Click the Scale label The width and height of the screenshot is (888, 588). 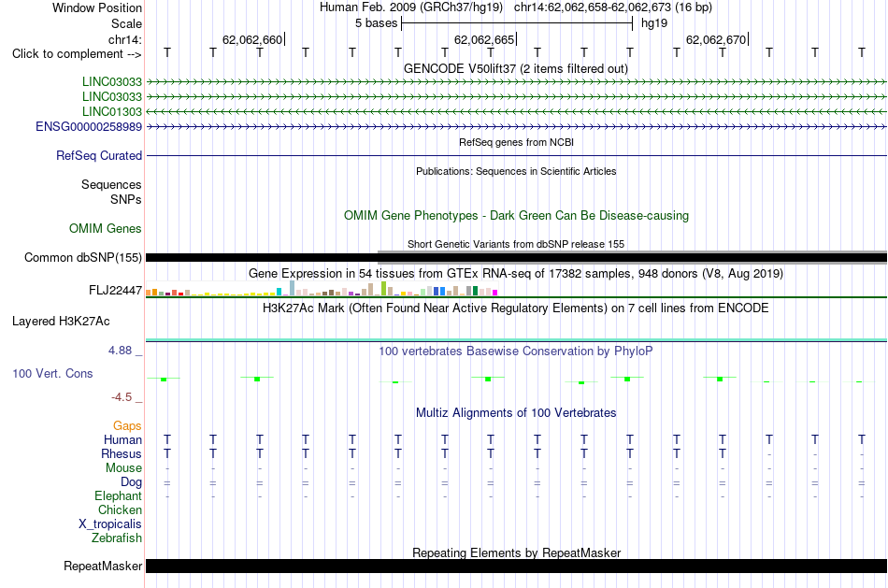pyautogui.click(x=126, y=23)
